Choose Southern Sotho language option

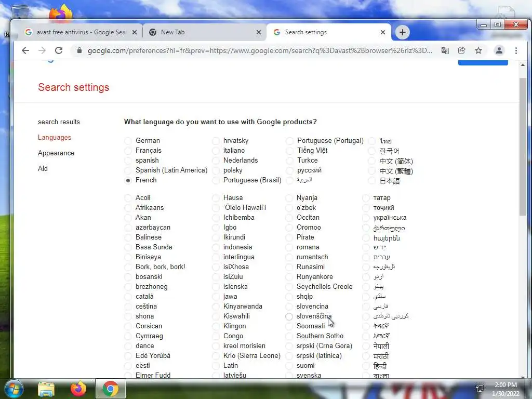tap(289, 336)
